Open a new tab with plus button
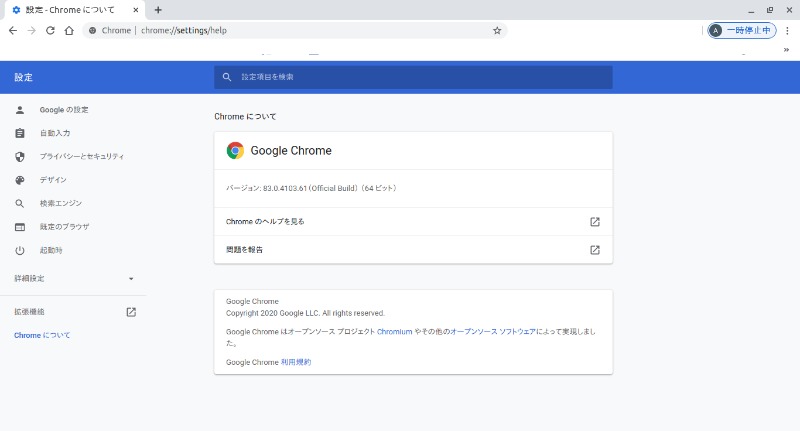The height and width of the screenshot is (431, 800). [158, 10]
